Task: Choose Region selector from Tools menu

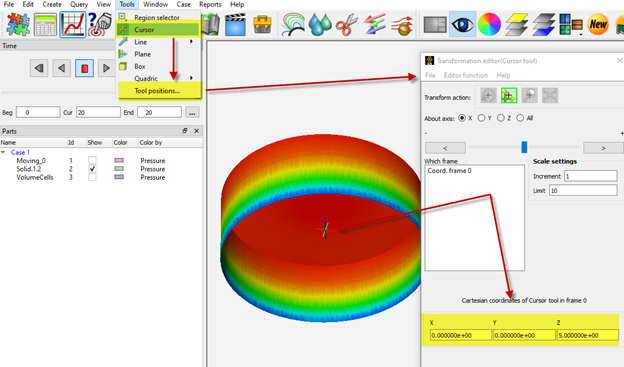Action: pyautogui.click(x=158, y=18)
